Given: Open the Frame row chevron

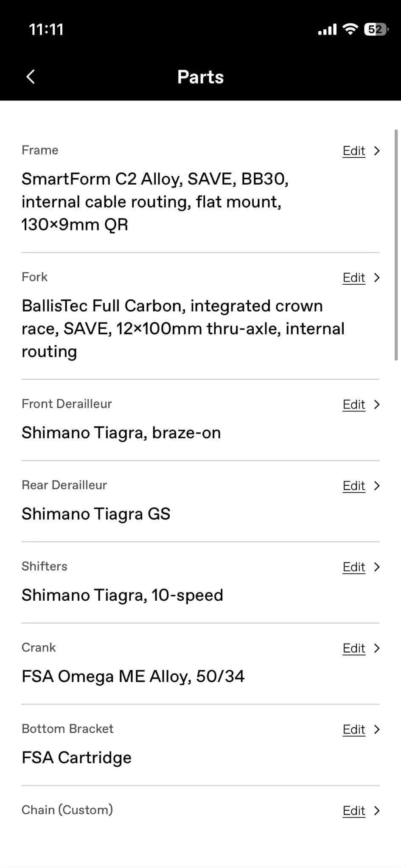Looking at the screenshot, I should click(x=377, y=151).
